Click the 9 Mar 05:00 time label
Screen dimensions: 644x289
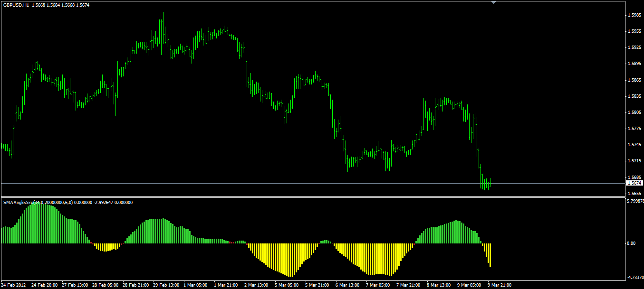pos(470,285)
